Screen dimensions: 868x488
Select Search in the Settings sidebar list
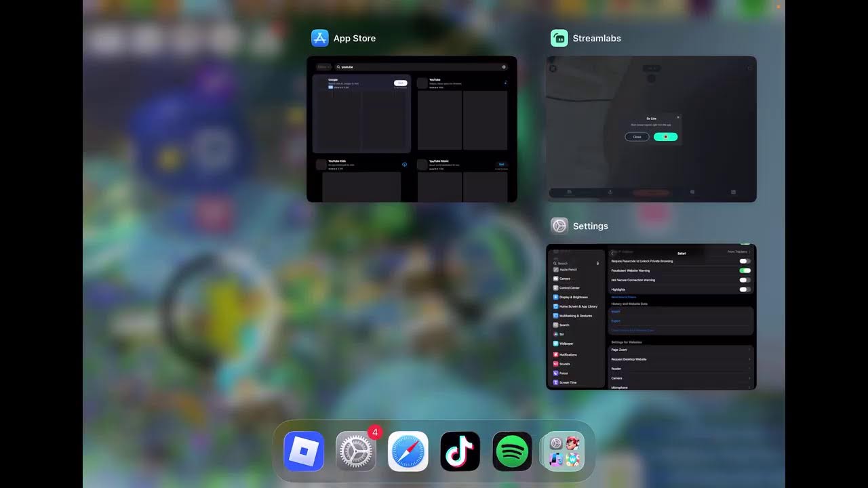coord(576,325)
